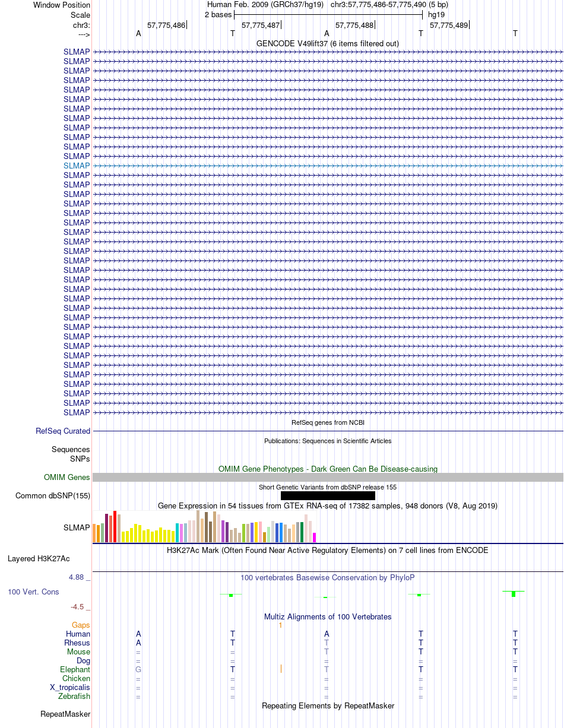Click 'Publications: Sequences in Scientific Articles' title
Image resolution: width=564 pixels, height=728 pixels.
point(328,441)
